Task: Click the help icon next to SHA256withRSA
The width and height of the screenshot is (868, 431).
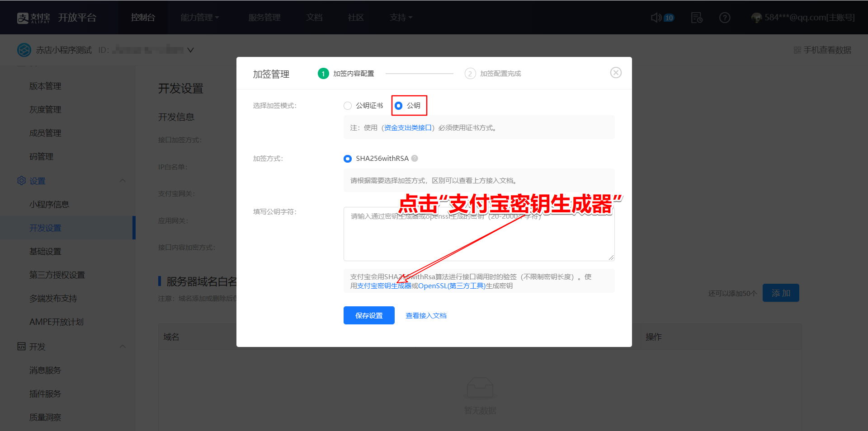Action: (x=415, y=158)
